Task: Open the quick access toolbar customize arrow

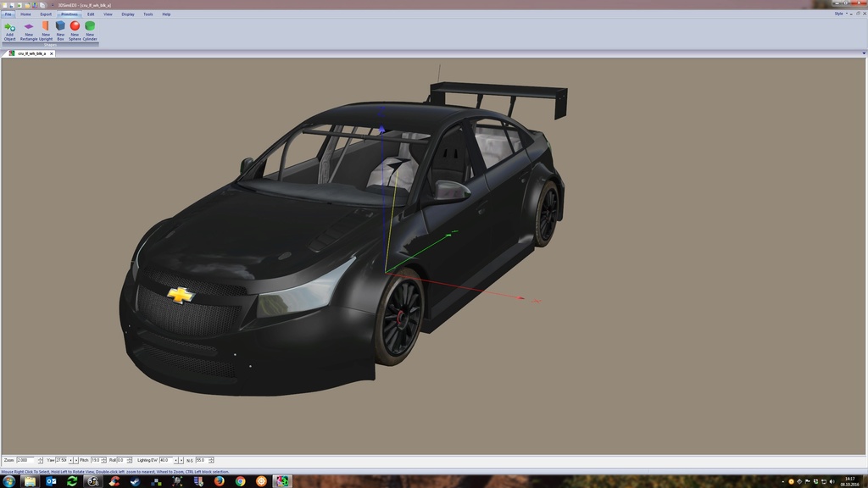Action: (x=52, y=5)
